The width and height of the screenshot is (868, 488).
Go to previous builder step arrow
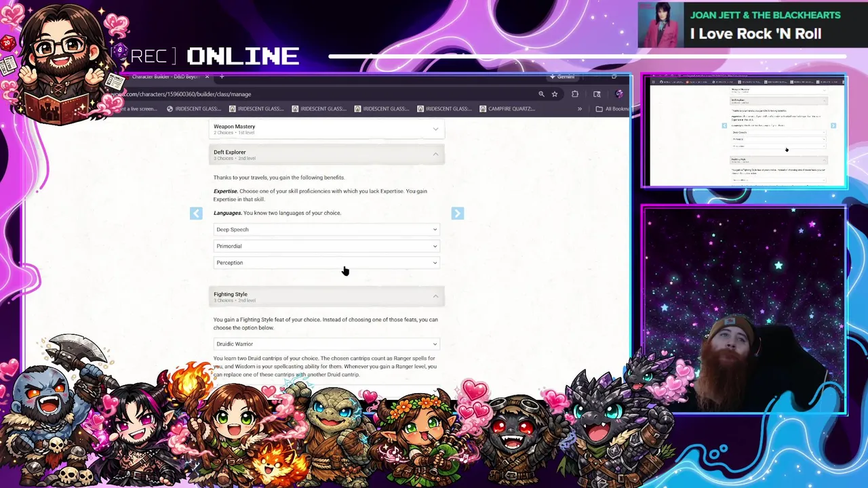click(196, 213)
